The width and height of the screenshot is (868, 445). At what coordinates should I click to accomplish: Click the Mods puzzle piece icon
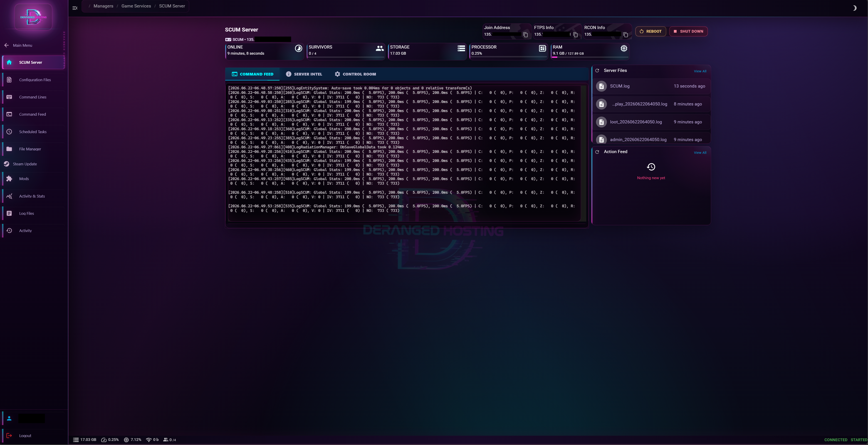pos(9,179)
